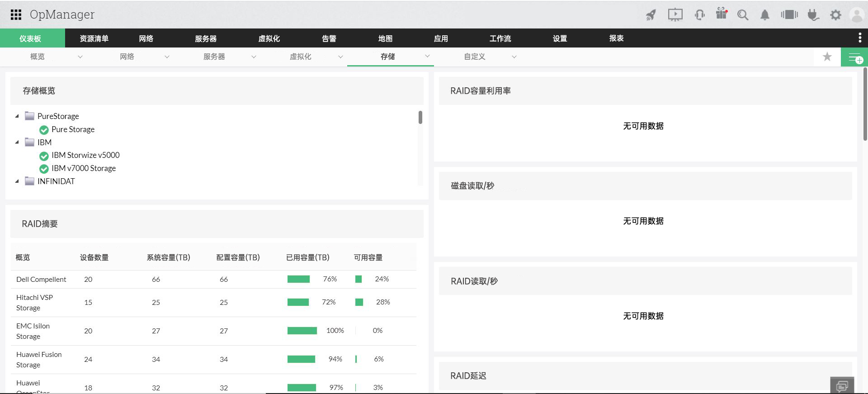Open Pure Storage device link
868x394 pixels.
tap(73, 129)
